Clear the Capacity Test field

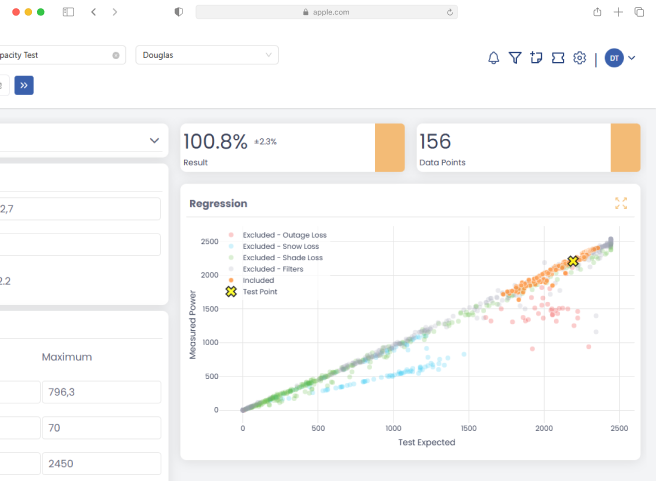click(x=116, y=55)
